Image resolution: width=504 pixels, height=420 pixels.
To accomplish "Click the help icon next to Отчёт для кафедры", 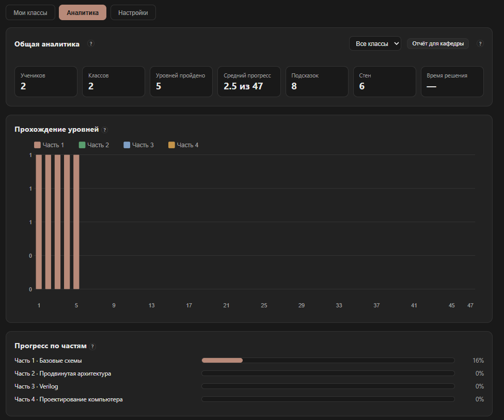I will pyautogui.click(x=480, y=43).
